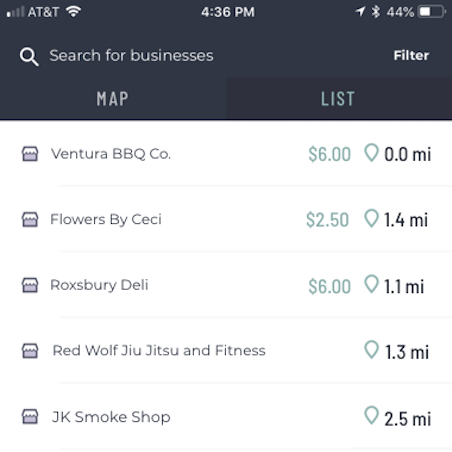This screenshot has width=452, height=452.
Task: Open Flowers By Ceci listing
Action: coord(226,220)
